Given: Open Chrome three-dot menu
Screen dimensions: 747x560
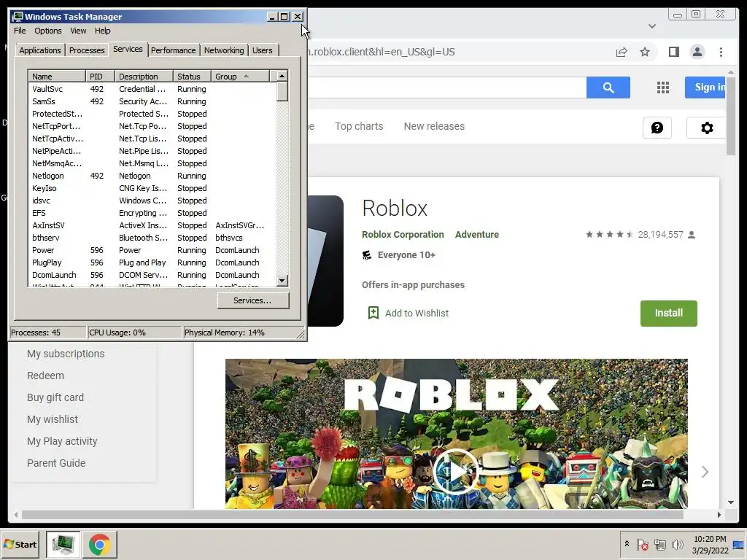Looking at the screenshot, I should 721,52.
